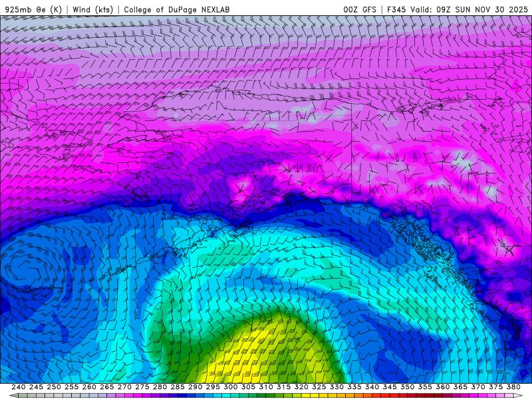
Task: Click the 240 value on the color scale
Action: click(x=19, y=387)
